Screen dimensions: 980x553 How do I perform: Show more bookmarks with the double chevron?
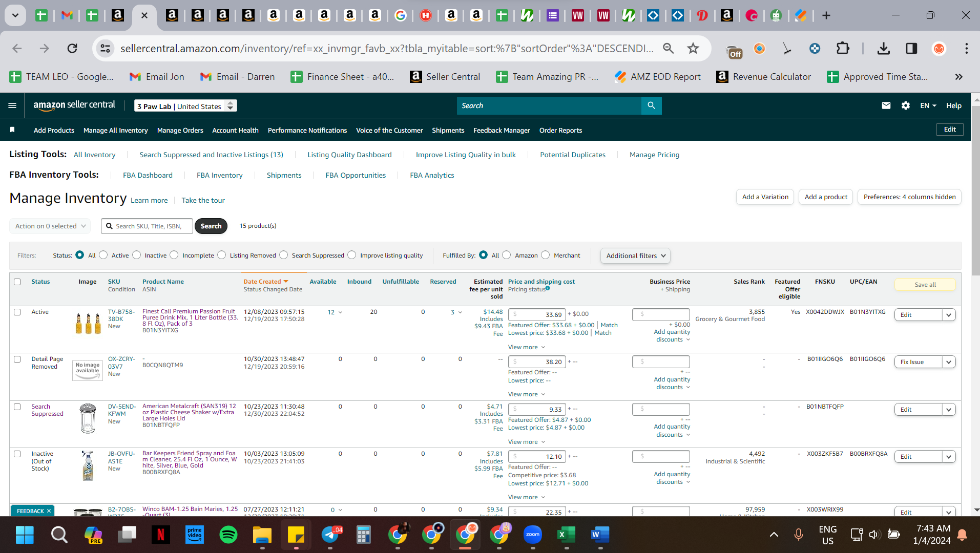click(958, 77)
